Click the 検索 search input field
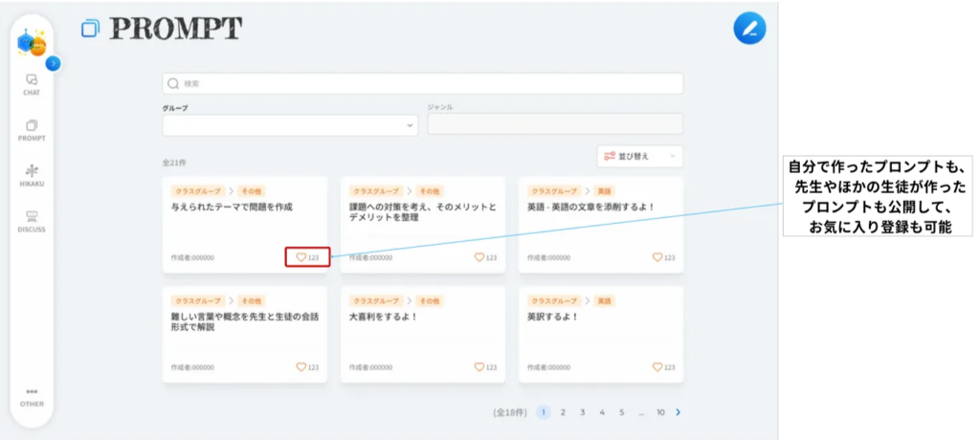Image resolution: width=980 pixels, height=440 pixels. pos(431,84)
